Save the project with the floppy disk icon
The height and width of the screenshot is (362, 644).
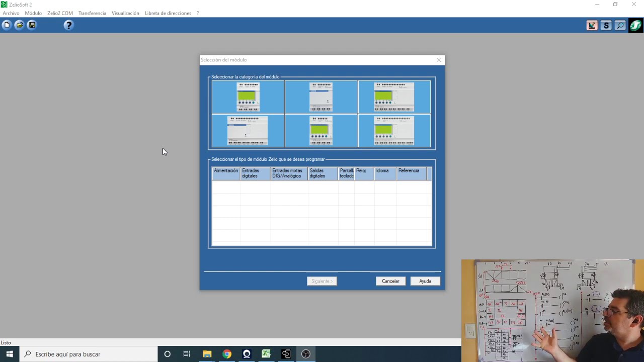coord(32,25)
